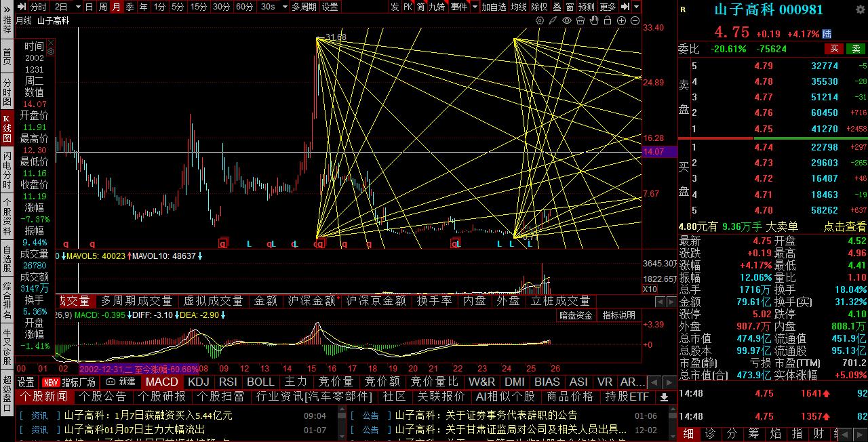Switch to 年 yearly period
This screenshot has height=442, width=868.
[143, 7]
